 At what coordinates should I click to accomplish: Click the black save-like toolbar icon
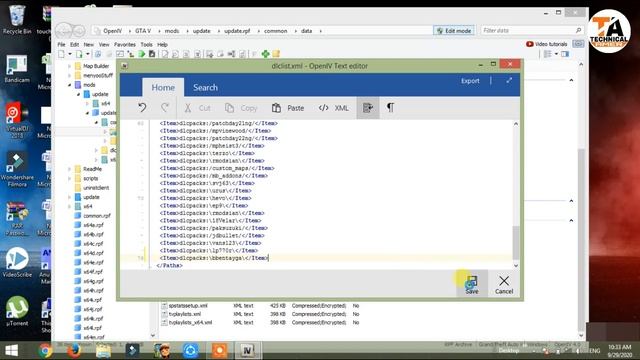[152, 54]
